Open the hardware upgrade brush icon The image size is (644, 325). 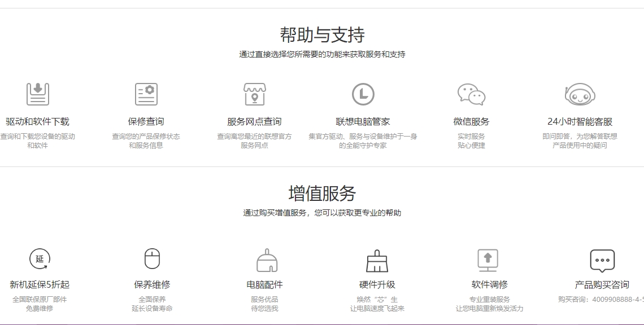point(377,261)
